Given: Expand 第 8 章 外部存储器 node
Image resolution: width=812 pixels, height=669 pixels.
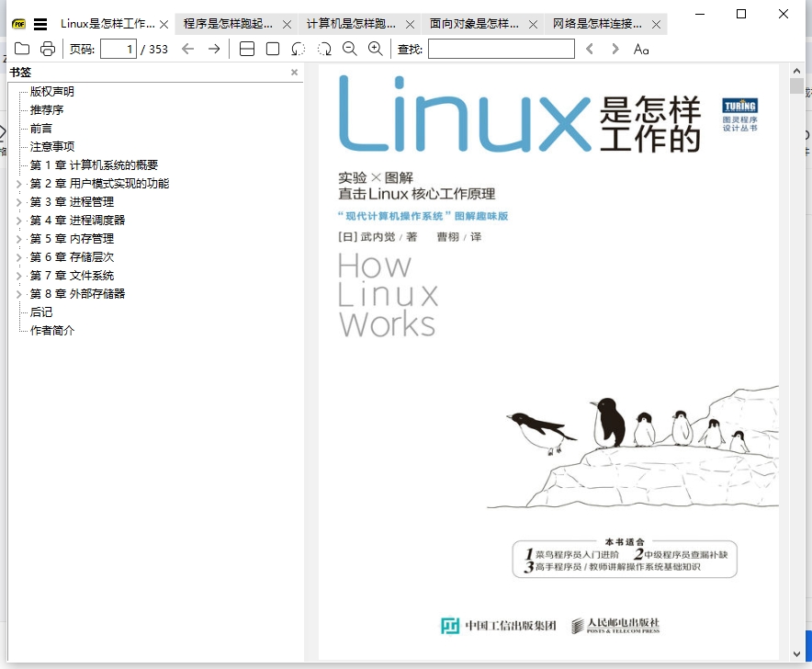Looking at the screenshot, I should (18, 294).
